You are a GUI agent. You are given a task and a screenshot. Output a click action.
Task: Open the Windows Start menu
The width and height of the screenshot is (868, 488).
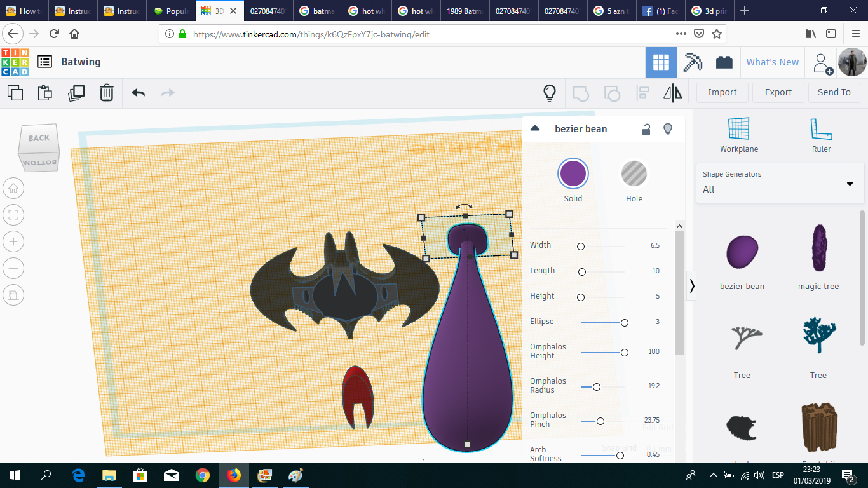(15, 475)
